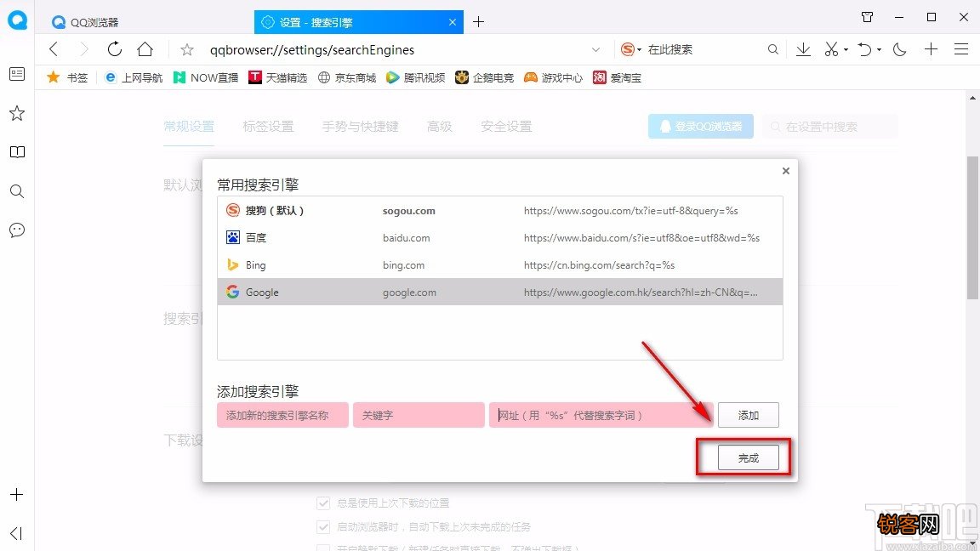
Task: Toggle 总是使用上次下载的位置 checkbox
Action: pos(323,503)
